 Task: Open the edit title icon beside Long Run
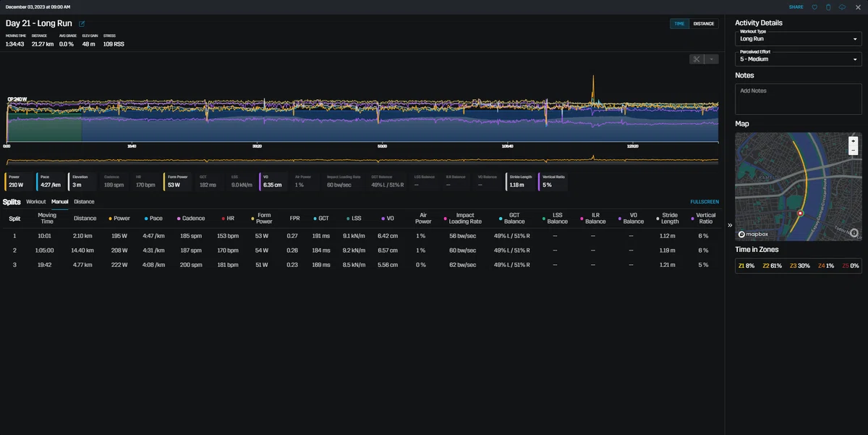(x=82, y=24)
